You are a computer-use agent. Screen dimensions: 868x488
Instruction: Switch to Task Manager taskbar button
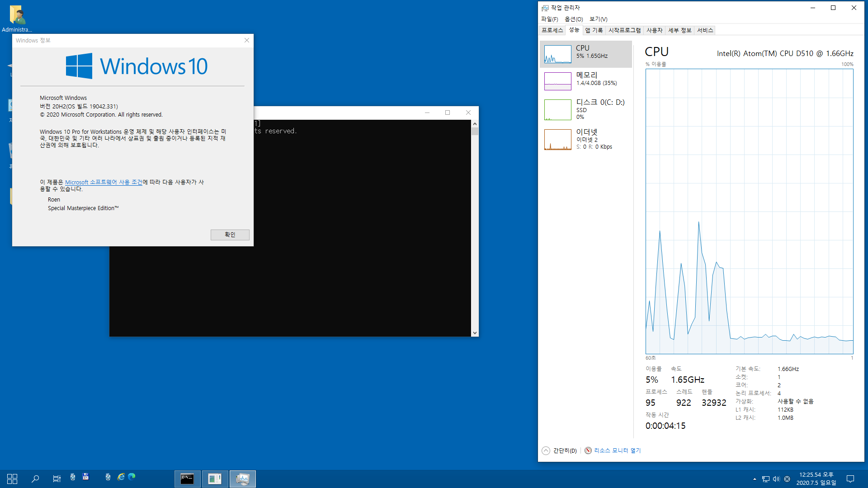[243, 479]
